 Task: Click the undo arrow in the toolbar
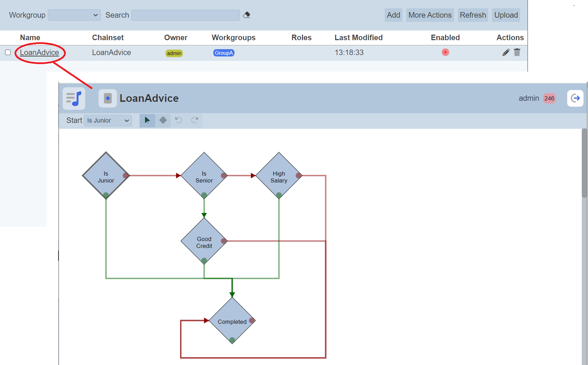(179, 120)
